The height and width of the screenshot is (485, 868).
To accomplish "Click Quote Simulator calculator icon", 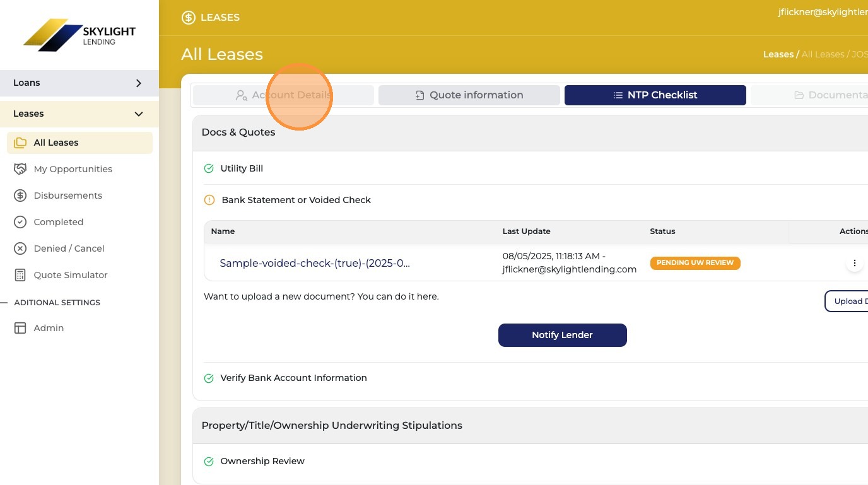I will pyautogui.click(x=20, y=275).
